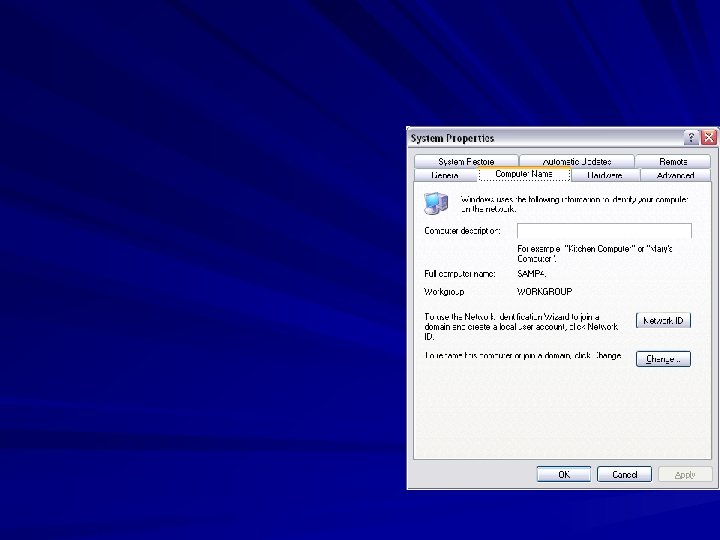Open the Hardware tab
720x540 pixels.
point(605,175)
